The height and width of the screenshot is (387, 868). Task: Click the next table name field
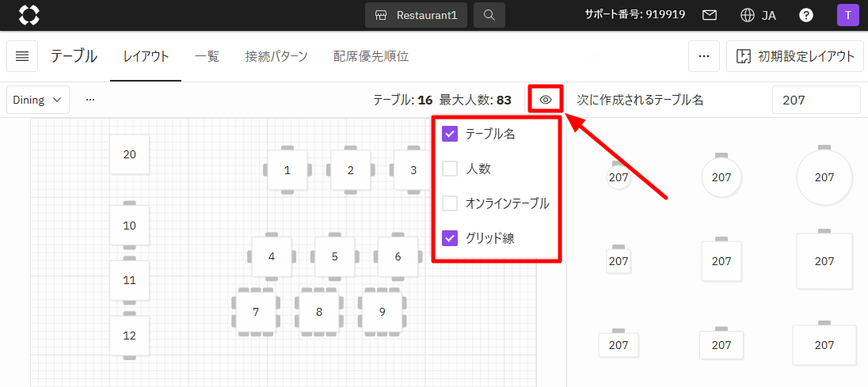click(816, 100)
